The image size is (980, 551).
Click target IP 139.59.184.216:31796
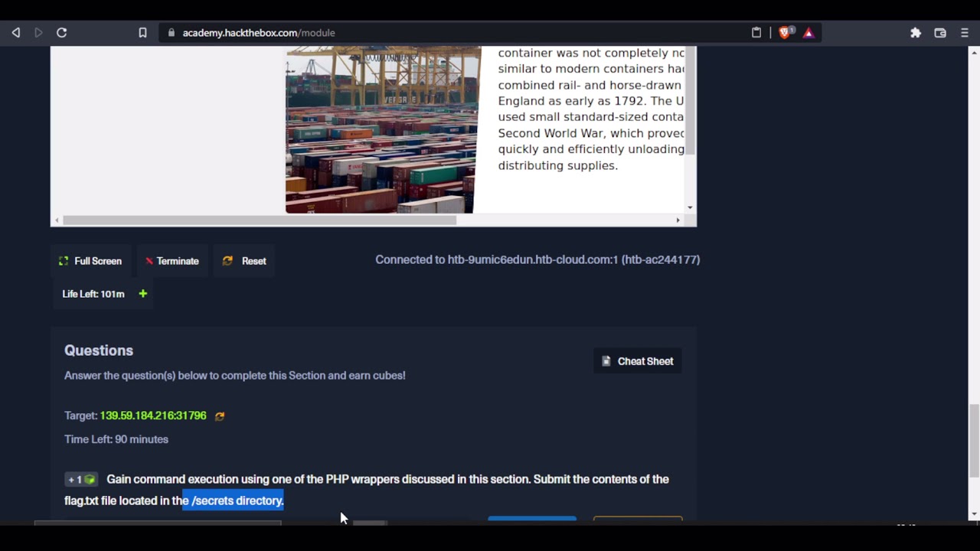pos(153,416)
